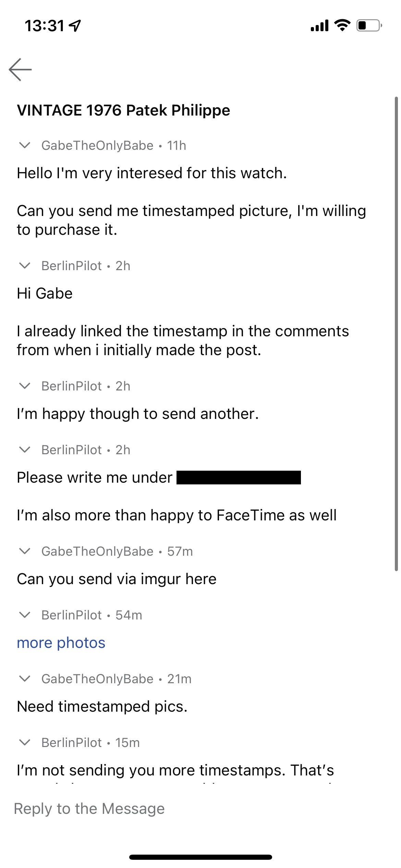The image size is (401, 868).
Task: Tap the home indicator bar
Action: pos(200,857)
